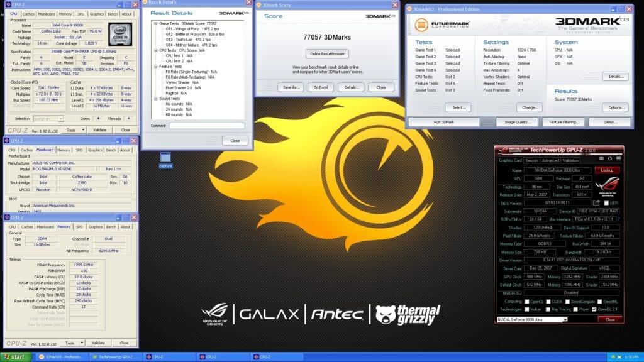Click the ROG logo in GPU-Z

coord(607,187)
